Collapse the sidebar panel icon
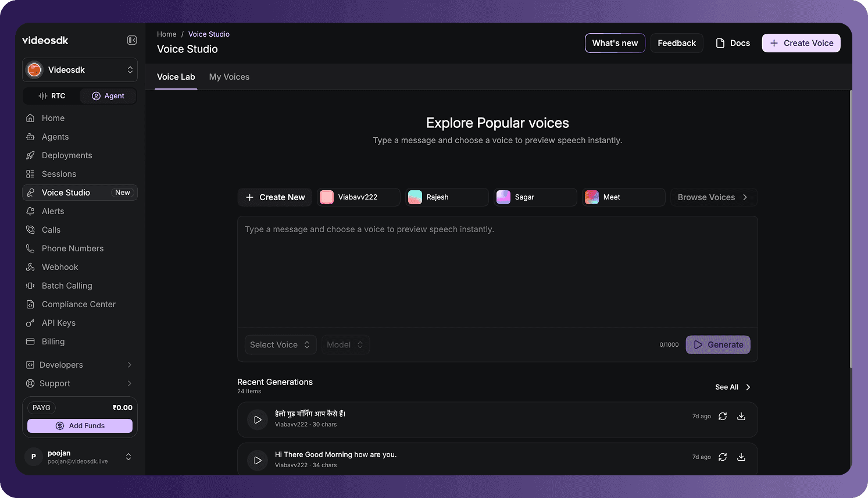 (x=132, y=40)
